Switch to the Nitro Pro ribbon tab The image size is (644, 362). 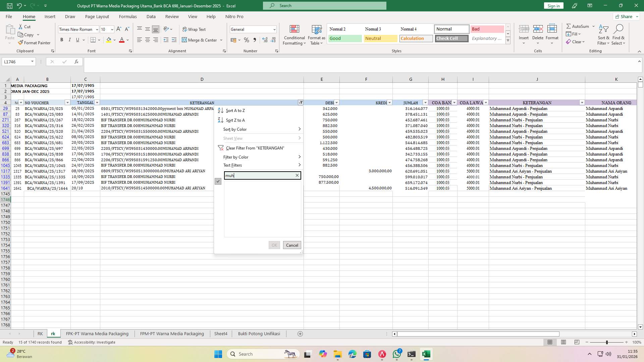pos(234,16)
